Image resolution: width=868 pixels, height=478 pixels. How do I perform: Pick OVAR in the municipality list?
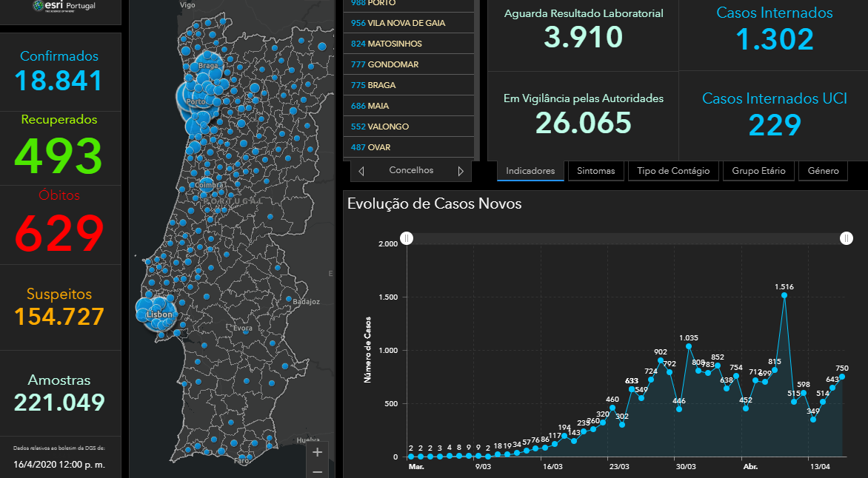408,147
